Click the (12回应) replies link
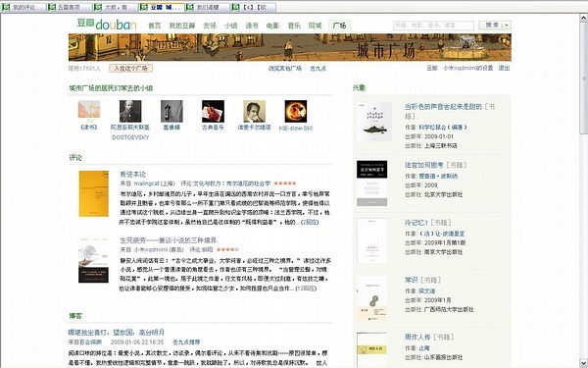588x368 pixels. [x=307, y=289]
